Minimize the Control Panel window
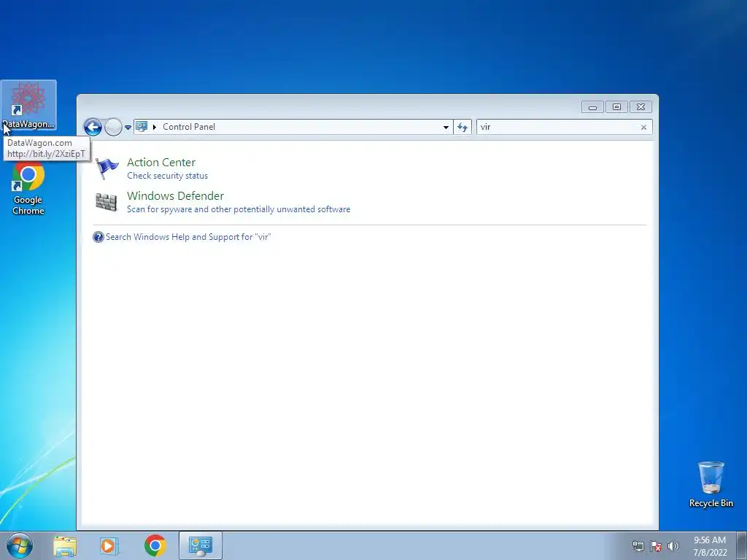Viewport: 747px width, 560px height. [x=592, y=107]
